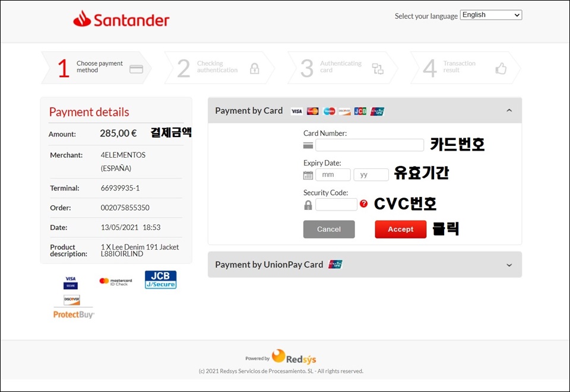
Task: Click the Visa Secure badge
Action: coord(71,282)
